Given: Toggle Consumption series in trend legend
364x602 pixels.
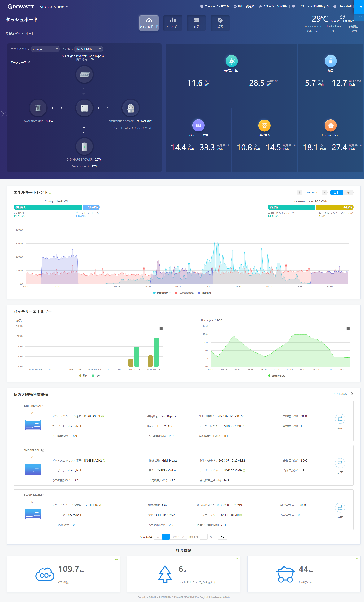Looking at the screenshot, I should tap(184, 293).
